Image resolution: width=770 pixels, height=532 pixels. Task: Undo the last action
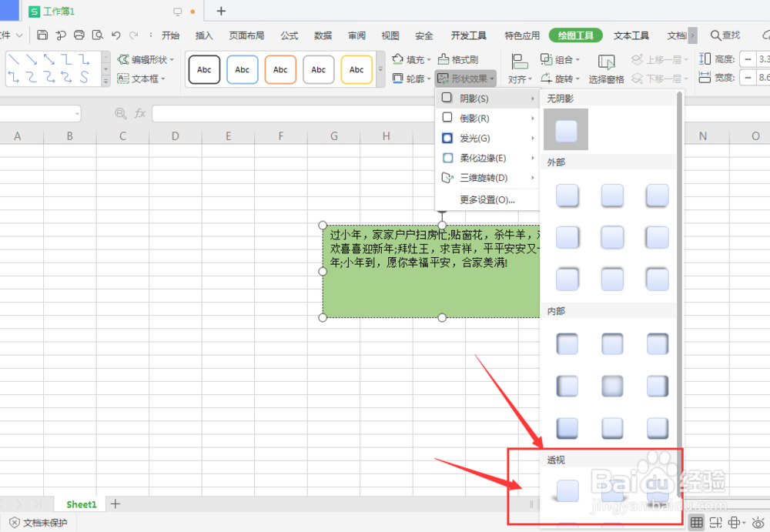116,35
